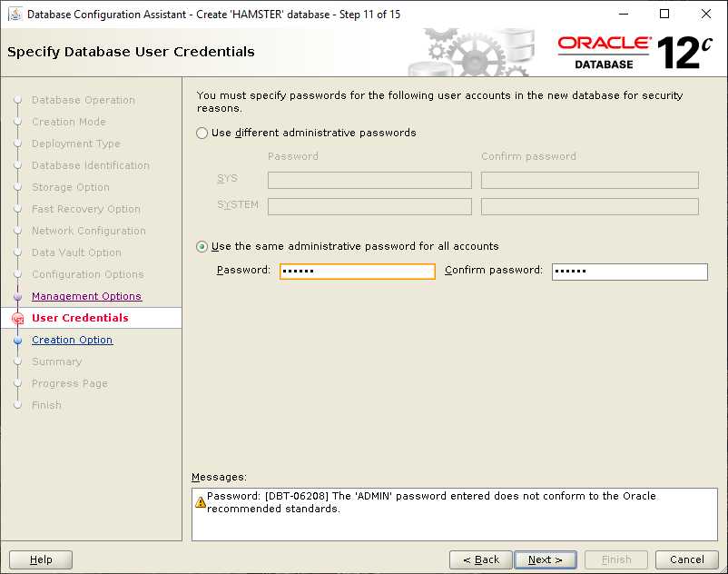This screenshot has height=574, width=728.
Task: Click the DBT-06208 warning message text
Action: click(431, 502)
